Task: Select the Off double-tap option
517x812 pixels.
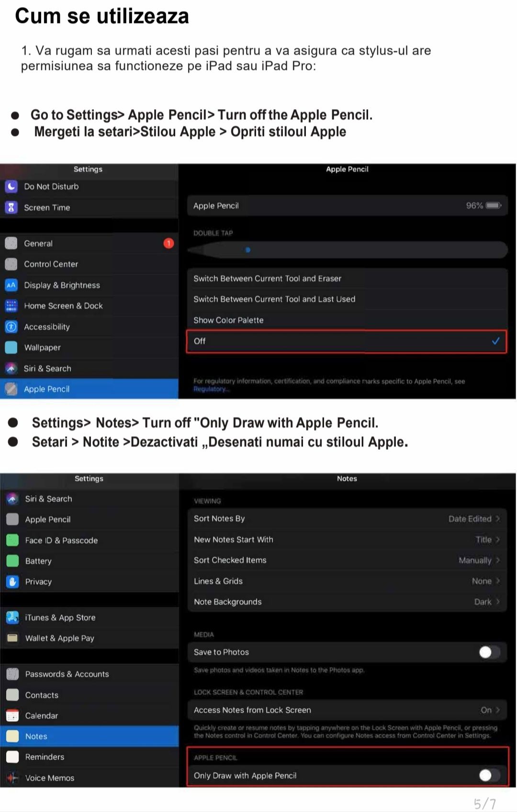Action: click(x=347, y=341)
